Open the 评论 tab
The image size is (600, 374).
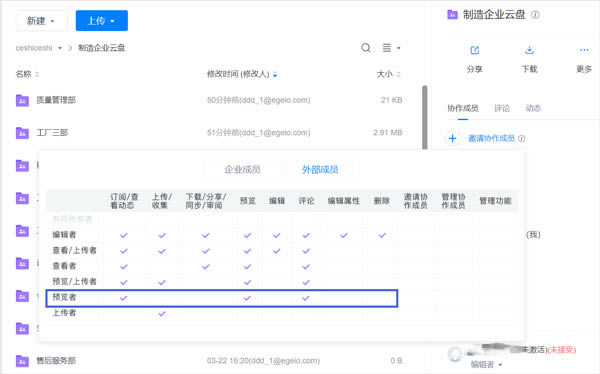pos(502,108)
